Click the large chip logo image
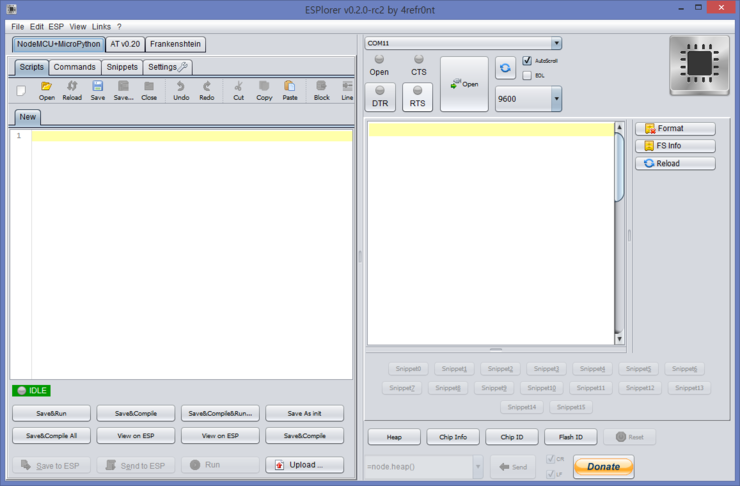740x486 pixels. click(x=699, y=65)
